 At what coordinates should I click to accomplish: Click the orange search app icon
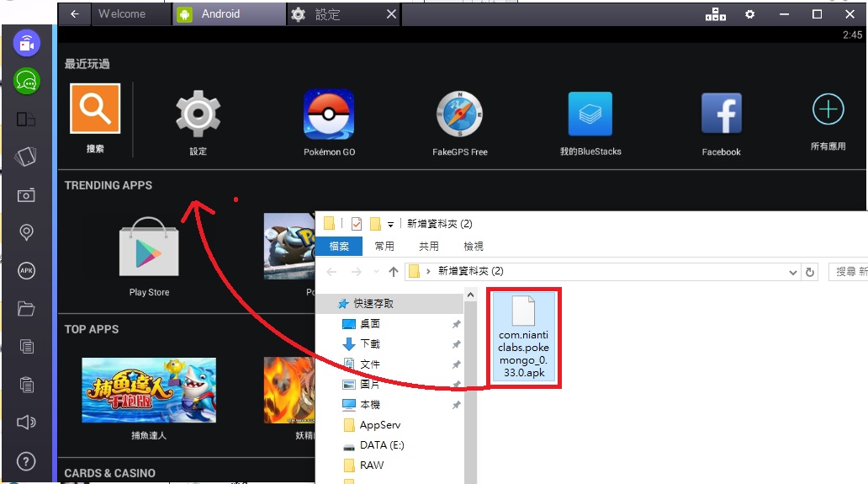coord(95,109)
